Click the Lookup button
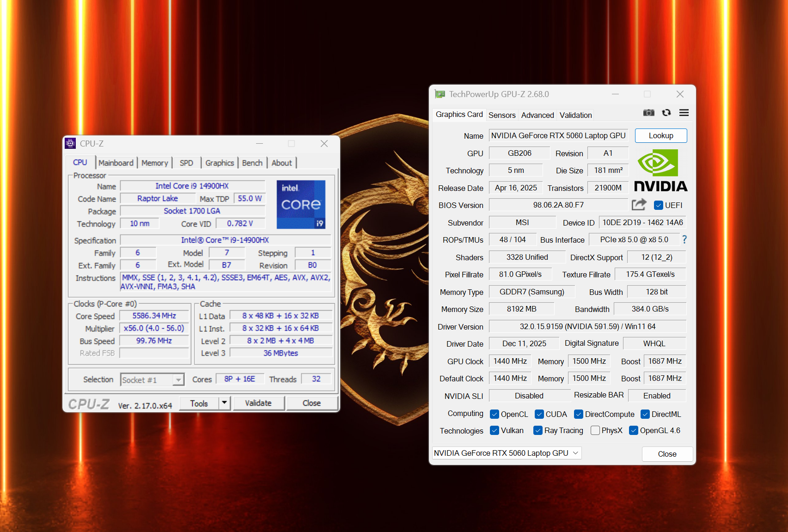The image size is (788, 532). pos(660,135)
